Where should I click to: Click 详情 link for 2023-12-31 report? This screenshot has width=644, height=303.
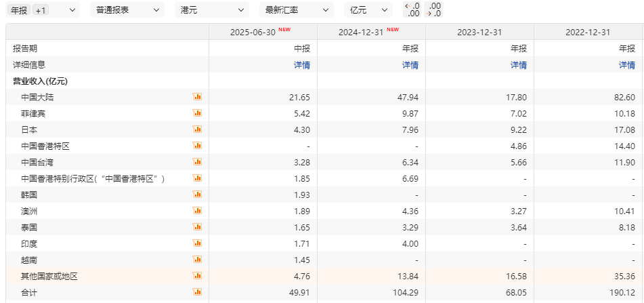click(518, 65)
